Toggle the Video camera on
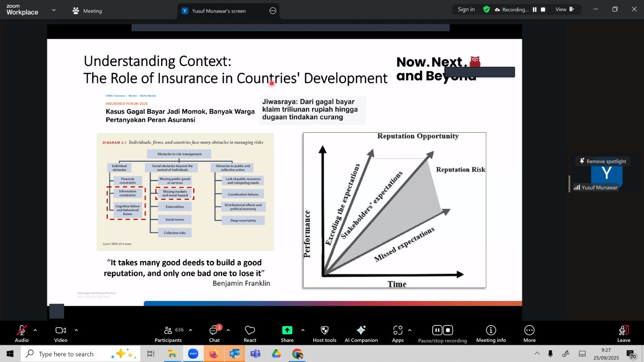Image resolution: width=644 pixels, height=362 pixels. click(x=61, y=334)
